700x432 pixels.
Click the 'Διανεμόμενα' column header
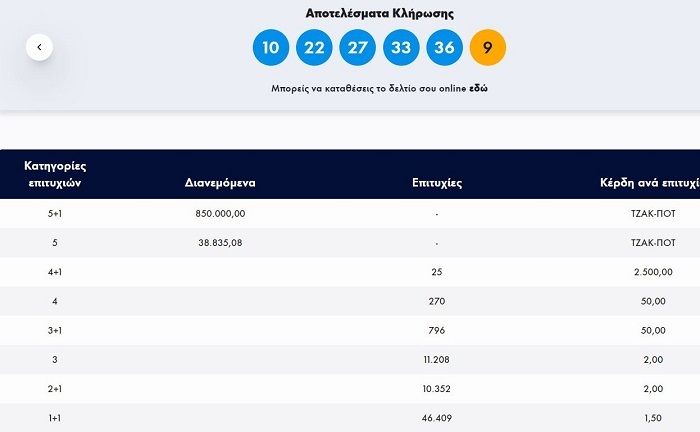[221, 183]
